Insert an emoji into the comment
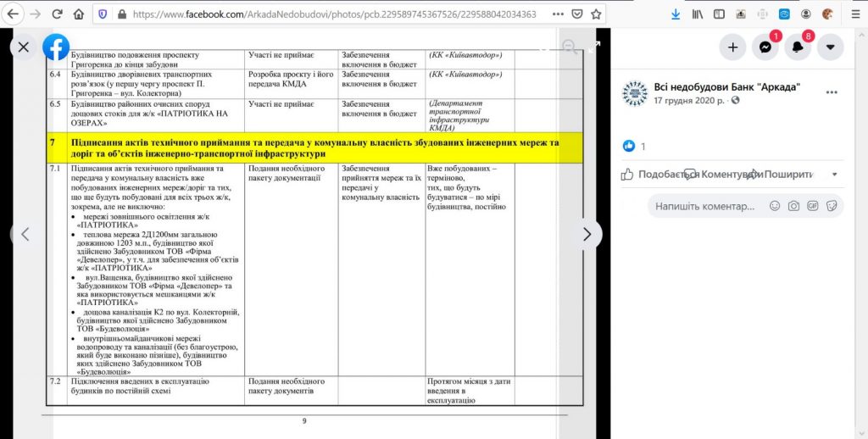Image resolution: width=868 pixels, height=439 pixels. [x=775, y=206]
